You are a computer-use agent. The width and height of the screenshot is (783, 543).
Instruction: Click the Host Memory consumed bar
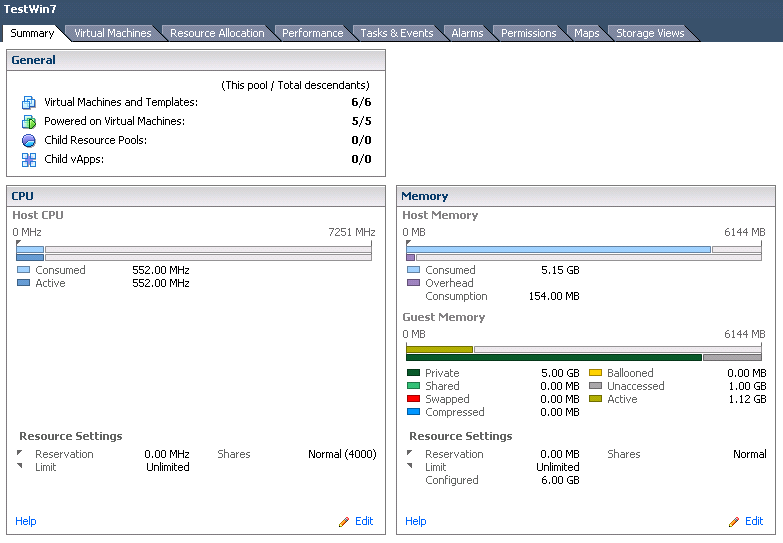(558, 249)
